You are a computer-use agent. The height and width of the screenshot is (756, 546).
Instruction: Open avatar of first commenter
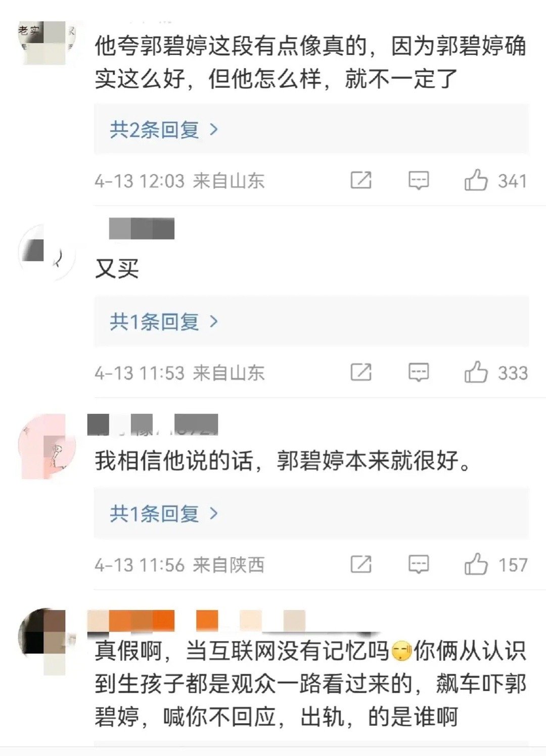click(x=47, y=42)
